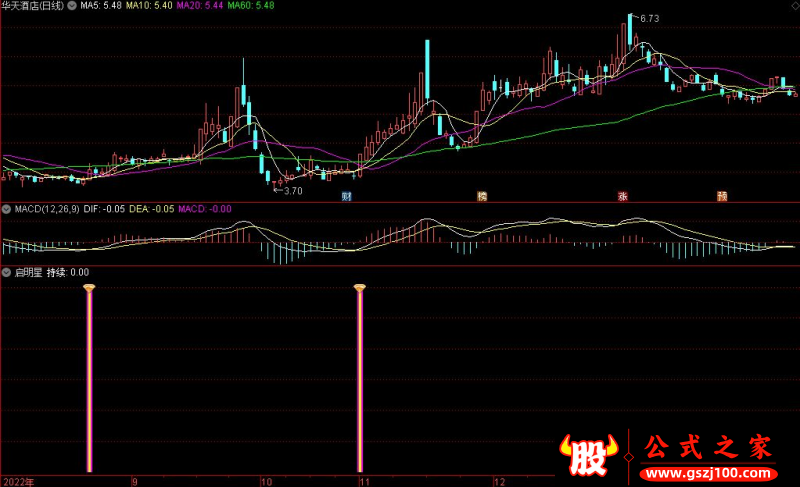Click the 华天酒店(日线) chart title
The height and width of the screenshot is (487, 800).
click(33, 6)
